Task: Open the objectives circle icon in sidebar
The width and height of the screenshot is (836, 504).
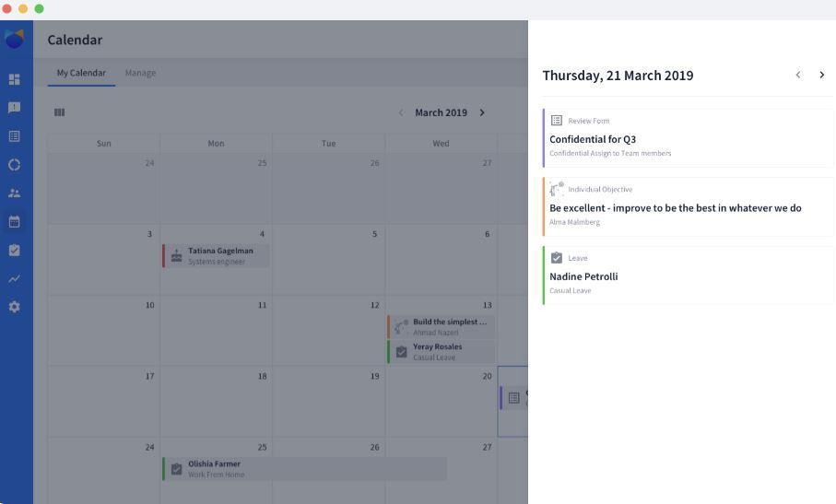Action: [x=14, y=165]
